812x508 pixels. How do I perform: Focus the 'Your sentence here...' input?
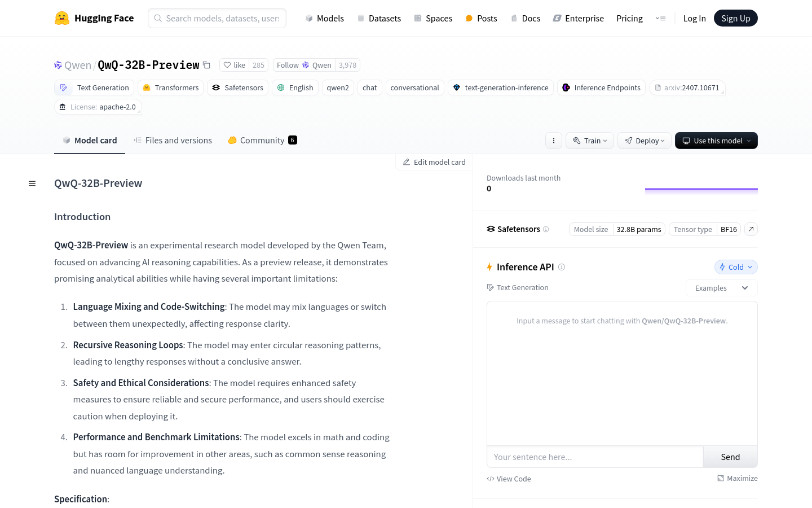point(595,457)
